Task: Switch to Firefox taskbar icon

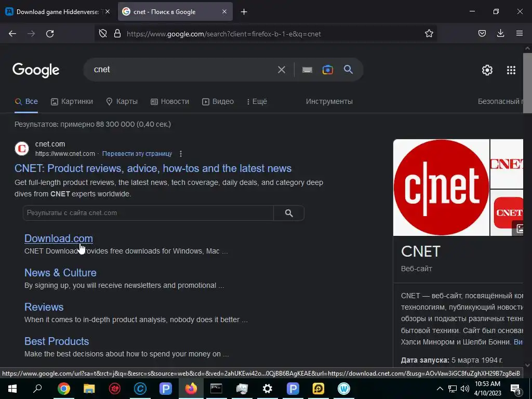Action: (191, 389)
